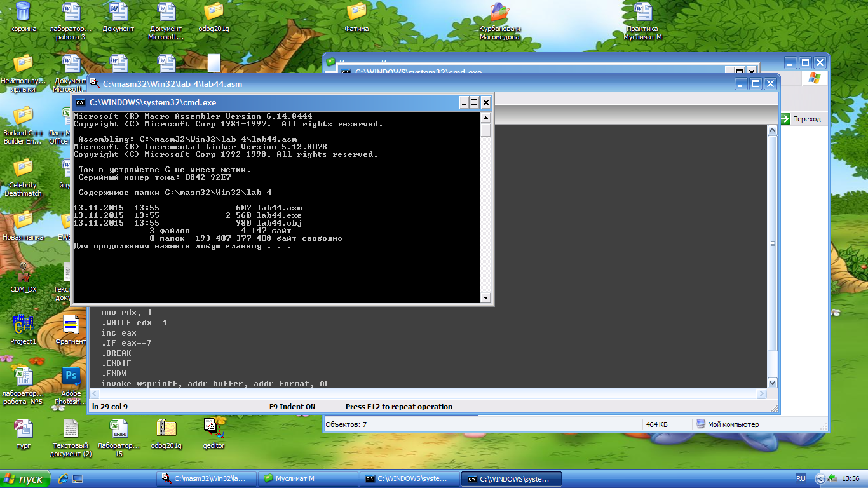Click "464 КБ" in Explorer status bar
The width and height of the screenshot is (868, 488).
pyautogui.click(x=656, y=424)
